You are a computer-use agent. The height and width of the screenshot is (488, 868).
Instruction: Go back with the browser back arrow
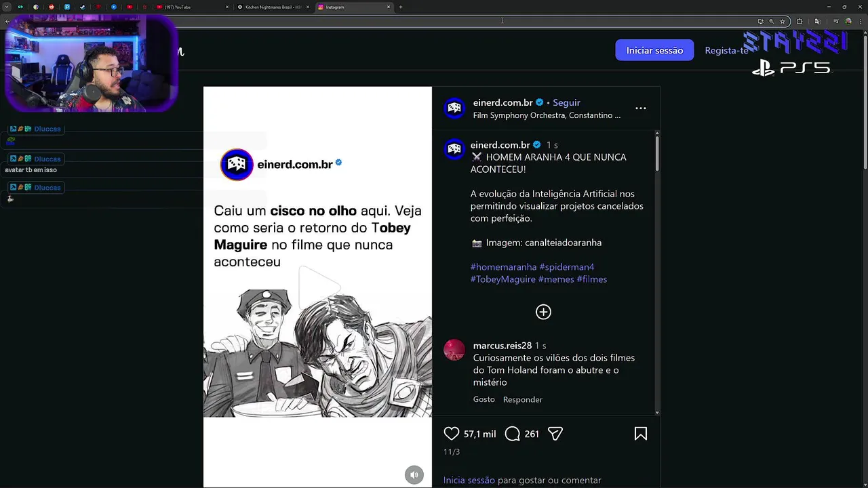tap(7, 21)
